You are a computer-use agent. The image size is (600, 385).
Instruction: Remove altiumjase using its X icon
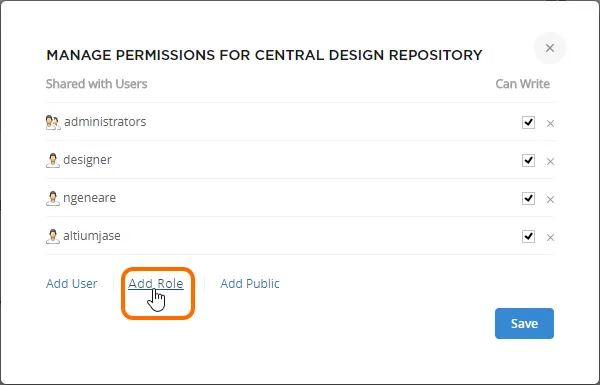550,237
